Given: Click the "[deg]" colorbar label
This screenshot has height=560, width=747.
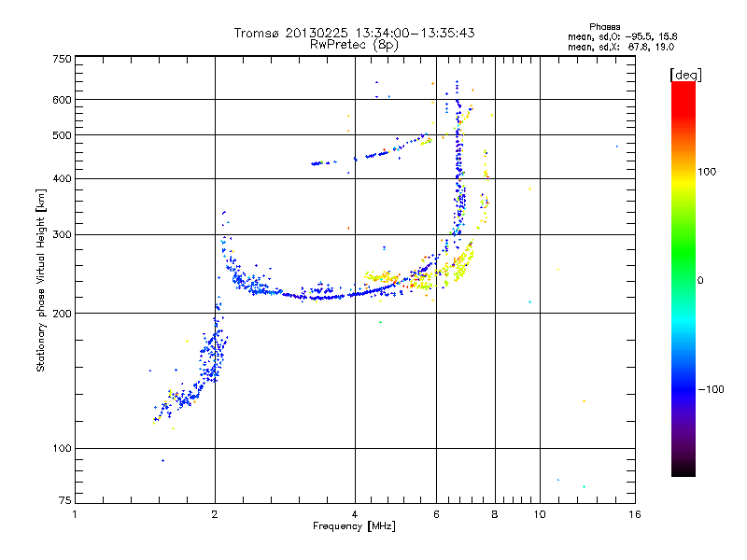Looking at the screenshot, I should [685, 75].
